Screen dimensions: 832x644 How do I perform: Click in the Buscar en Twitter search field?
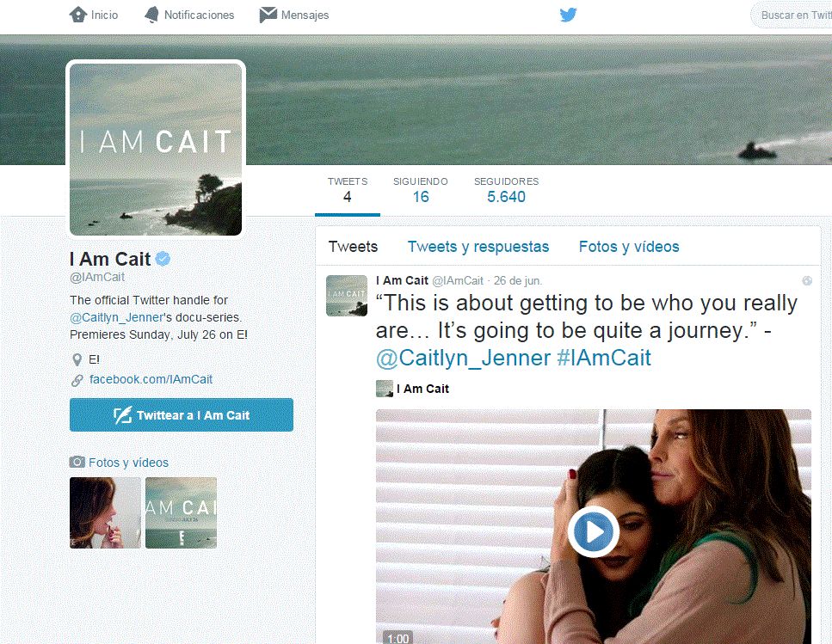pyautogui.click(x=792, y=15)
